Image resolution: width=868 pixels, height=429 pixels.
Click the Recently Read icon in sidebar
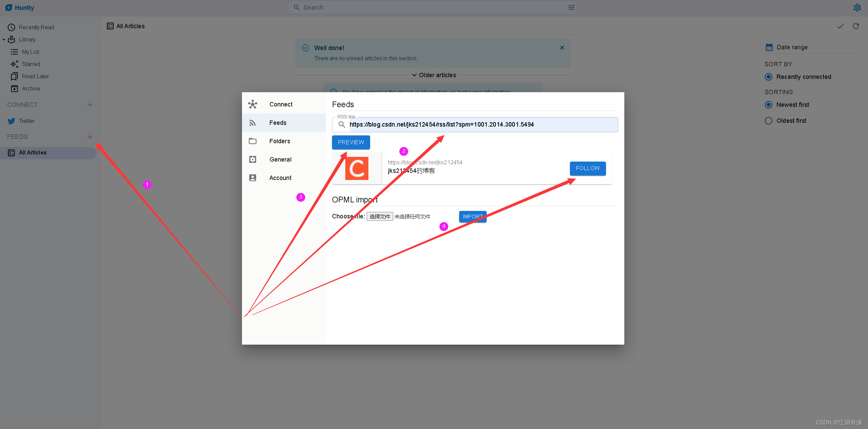pos(11,27)
